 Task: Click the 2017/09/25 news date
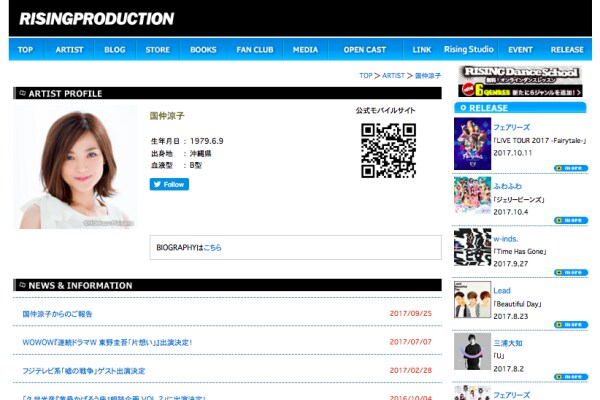point(411,313)
